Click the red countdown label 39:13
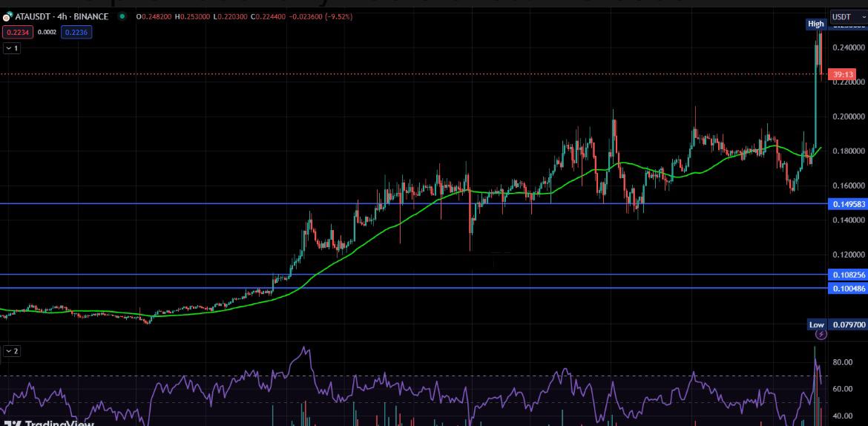This screenshot has width=868, height=426. (843, 75)
